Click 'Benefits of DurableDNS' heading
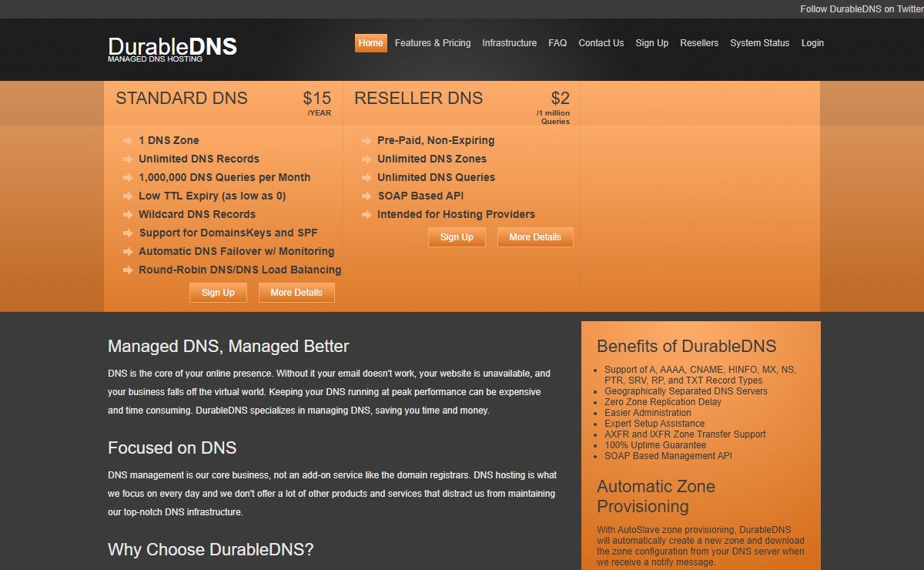924x570 pixels. 687,347
